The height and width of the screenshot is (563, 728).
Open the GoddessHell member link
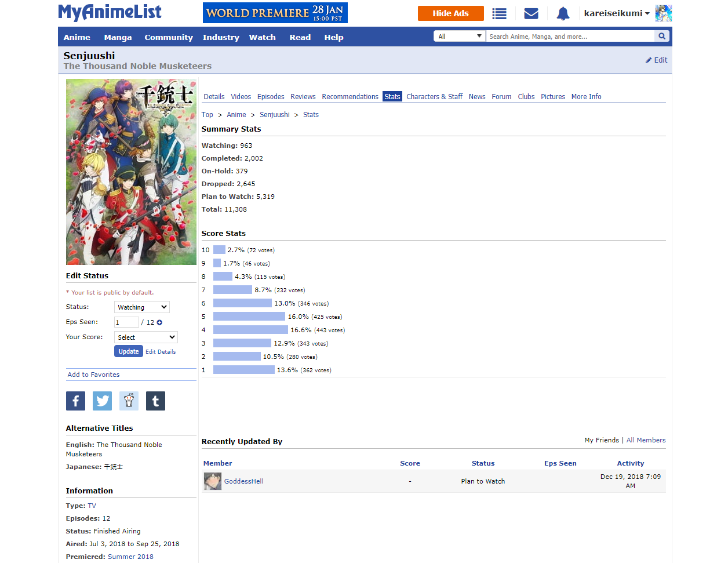[244, 481]
